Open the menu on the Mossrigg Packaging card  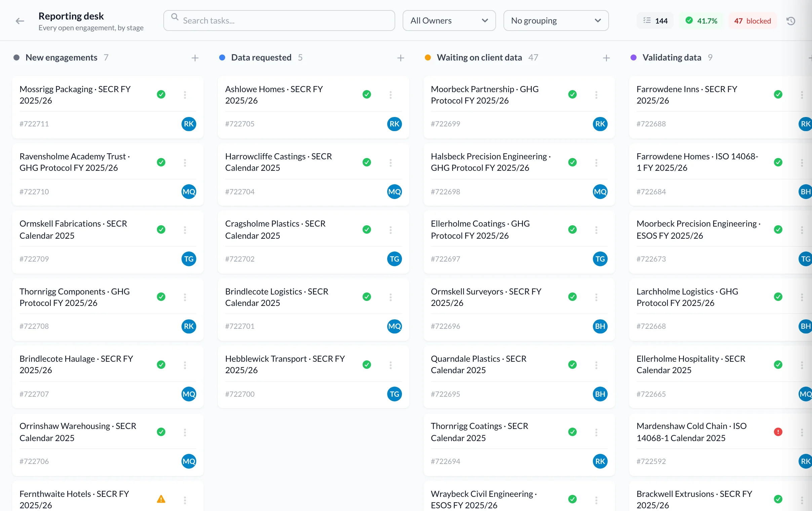[x=185, y=95]
